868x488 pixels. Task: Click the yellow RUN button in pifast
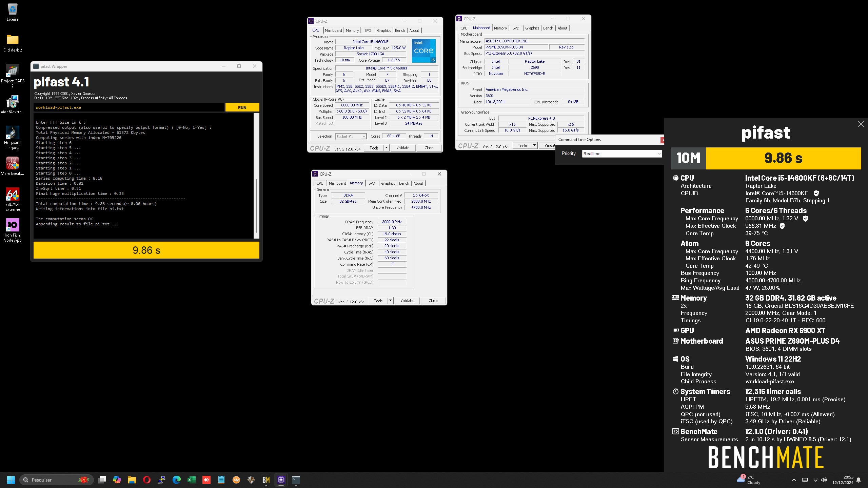click(x=242, y=107)
